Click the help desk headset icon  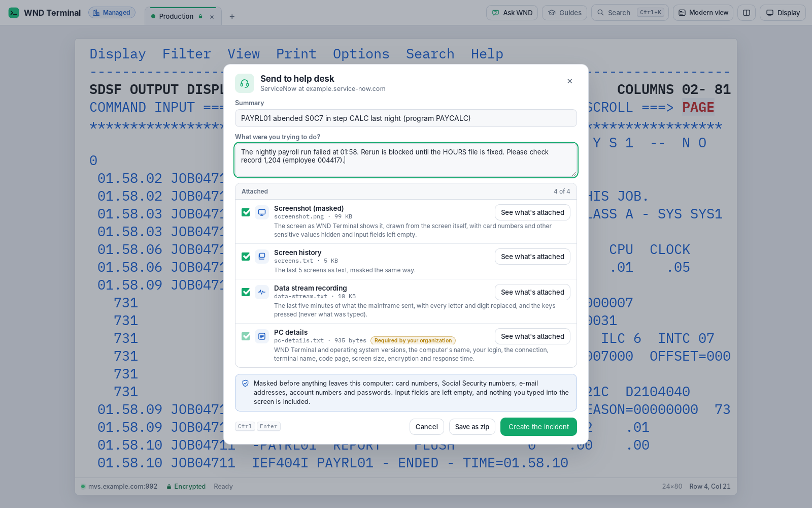click(x=245, y=83)
